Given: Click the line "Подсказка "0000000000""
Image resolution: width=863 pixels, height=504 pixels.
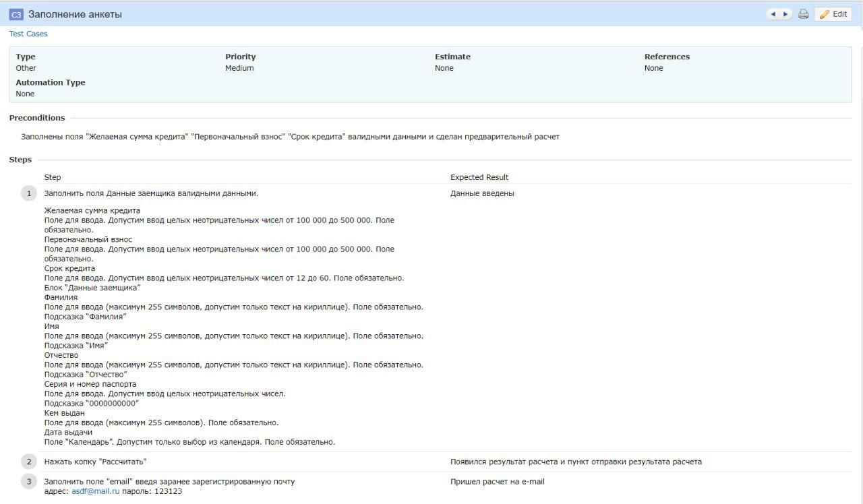Looking at the screenshot, I should point(92,404).
